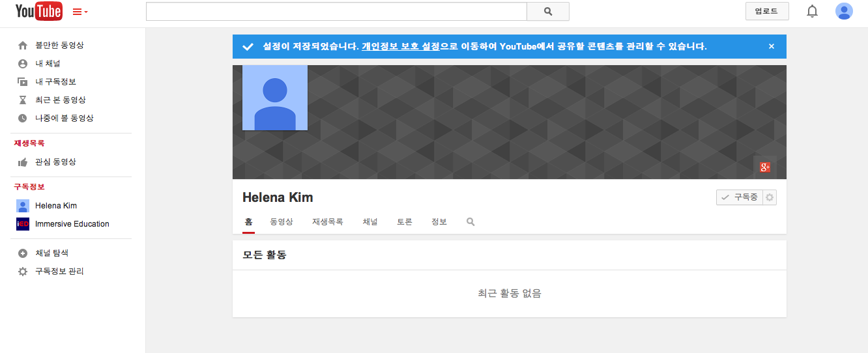Switch to the 동영상 tab
868x353 pixels.
[282, 222]
